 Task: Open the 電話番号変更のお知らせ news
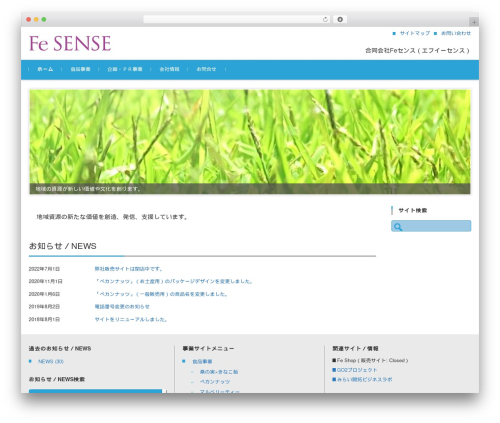pyautogui.click(x=122, y=307)
